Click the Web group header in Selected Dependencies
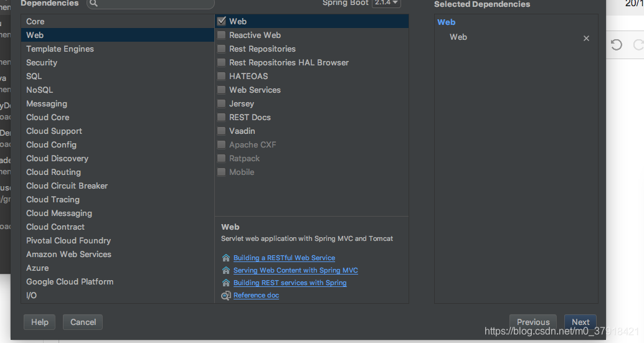Viewport: 644px width, 343px height. (x=446, y=22)
